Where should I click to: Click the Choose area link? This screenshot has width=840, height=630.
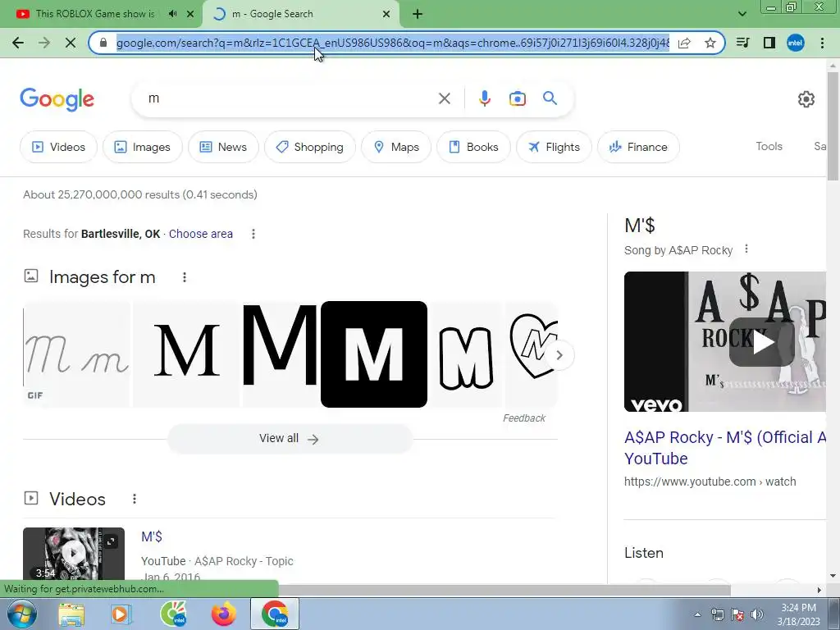(201, 234)
